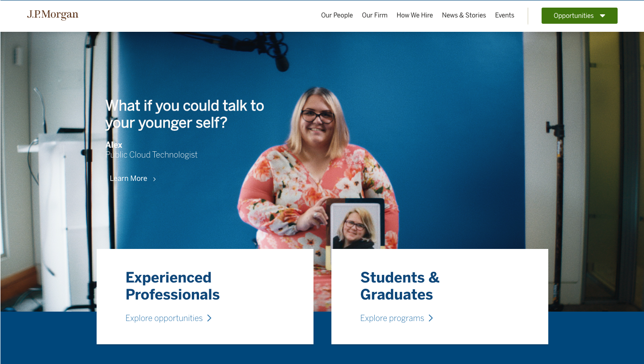Open the Our People menu item
The image size is (644, 364).
point(337,15)
